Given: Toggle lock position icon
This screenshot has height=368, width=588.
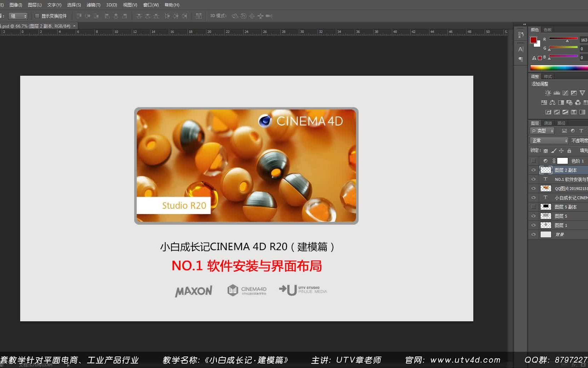Looking at the screenshot, I should coord(561,151).
